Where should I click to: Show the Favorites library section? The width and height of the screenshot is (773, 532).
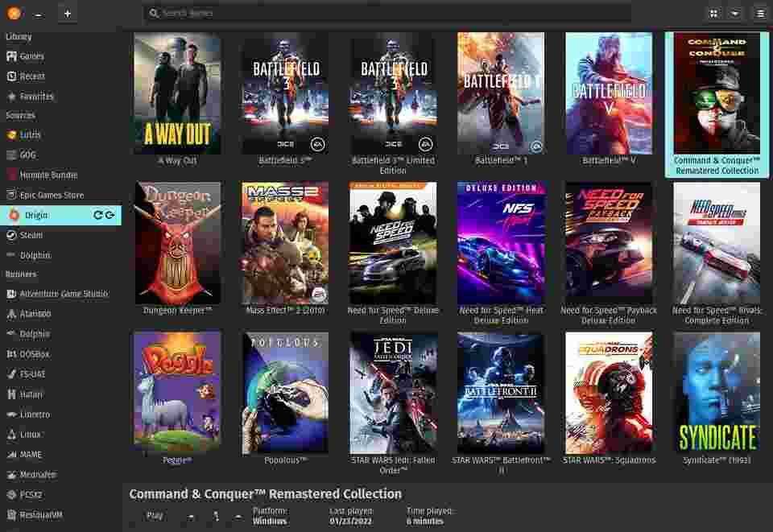point(60,97)
